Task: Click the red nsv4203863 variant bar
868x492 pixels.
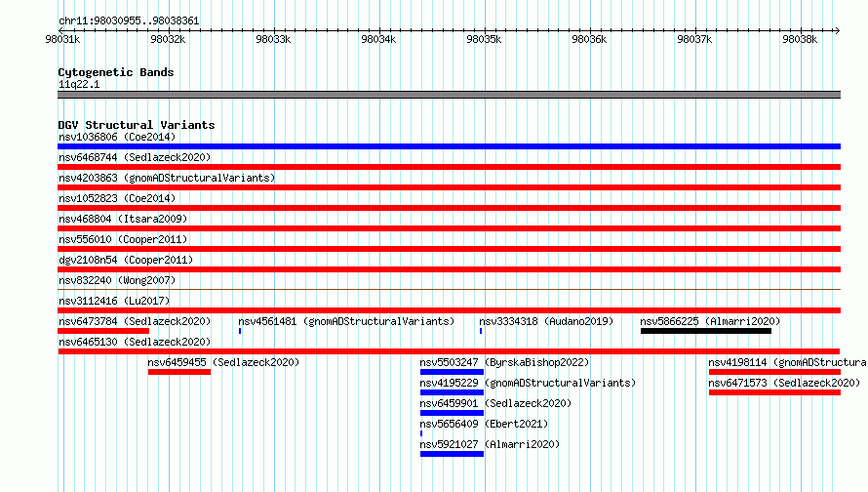Action: pyautogui.click(x=449, y=187)
